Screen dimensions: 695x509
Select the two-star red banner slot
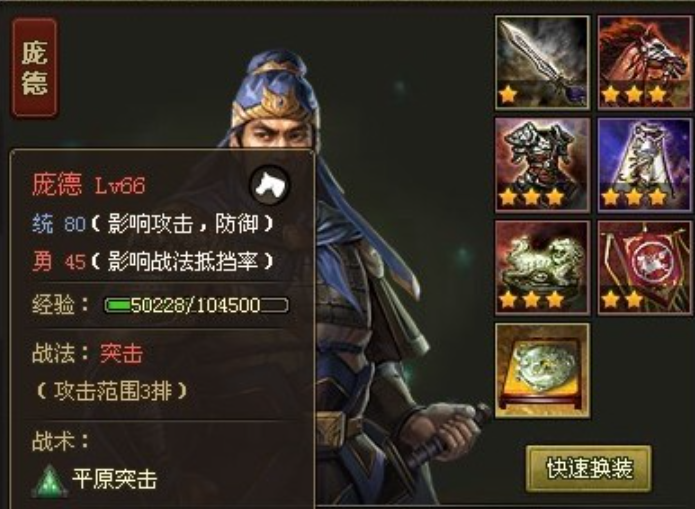coord(645,268)
